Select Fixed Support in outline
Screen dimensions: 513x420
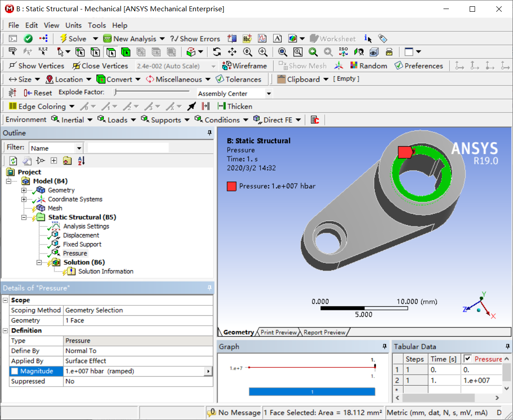point(82,244)
